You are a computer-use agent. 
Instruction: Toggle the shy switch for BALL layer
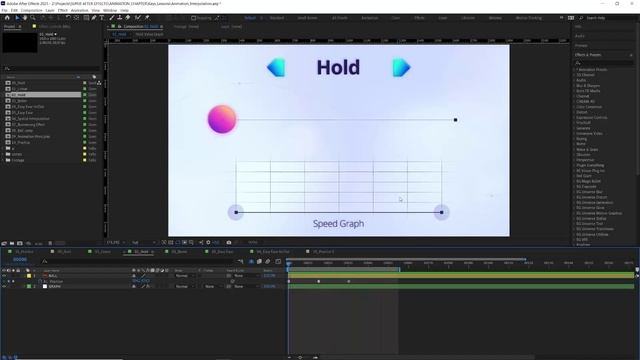pos(134,276)
